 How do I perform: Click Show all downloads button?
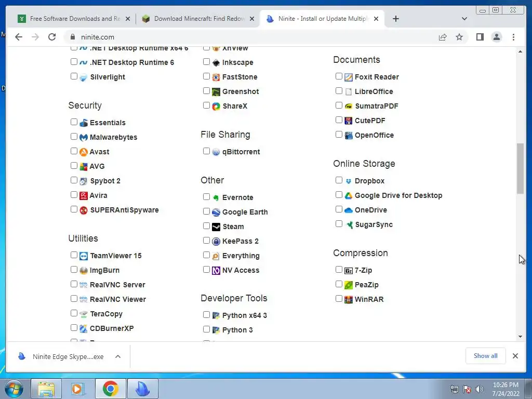(x=486, y=355)
